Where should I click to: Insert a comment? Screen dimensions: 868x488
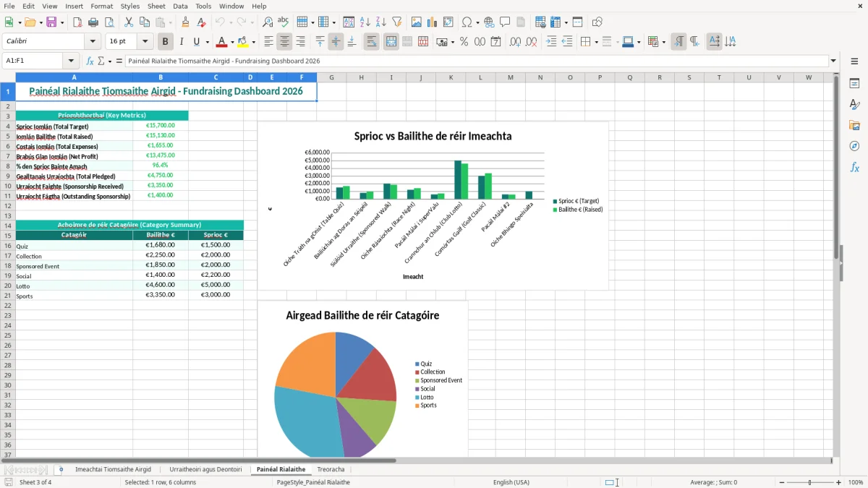click(x=505, y=22)
